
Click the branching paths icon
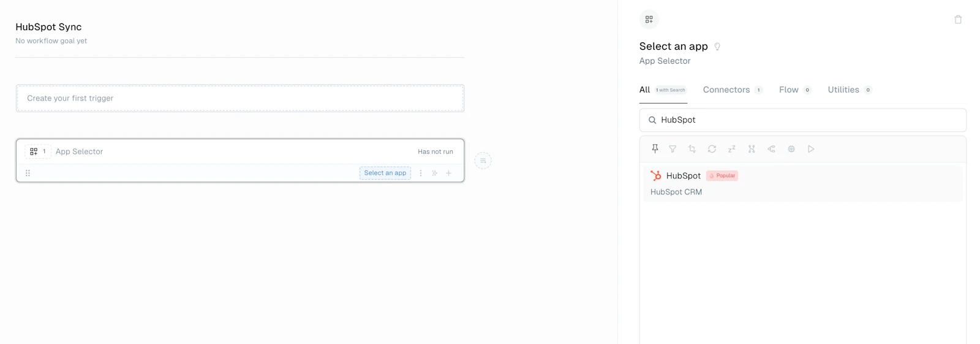pyautogui.click(x=752, y=149)
